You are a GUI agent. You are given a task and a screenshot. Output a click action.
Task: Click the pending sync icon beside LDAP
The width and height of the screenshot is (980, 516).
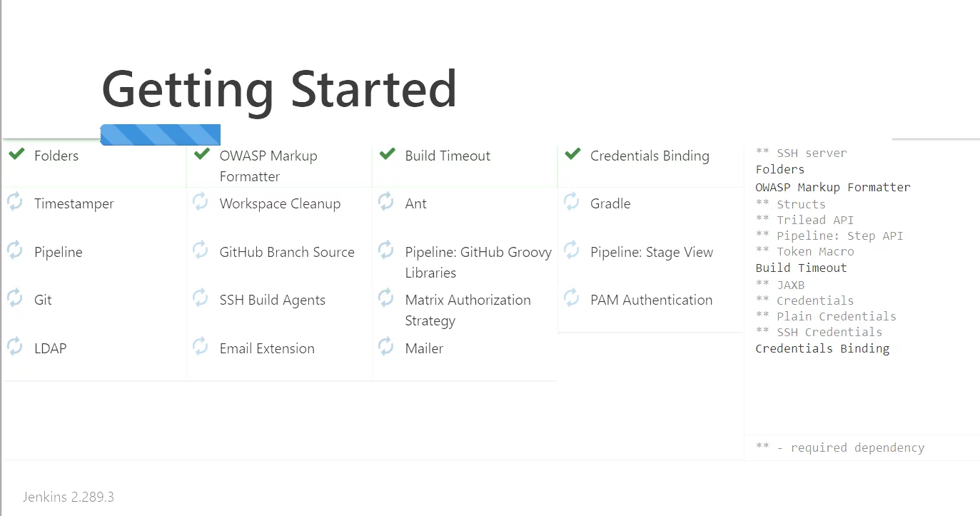pos(15,347)
